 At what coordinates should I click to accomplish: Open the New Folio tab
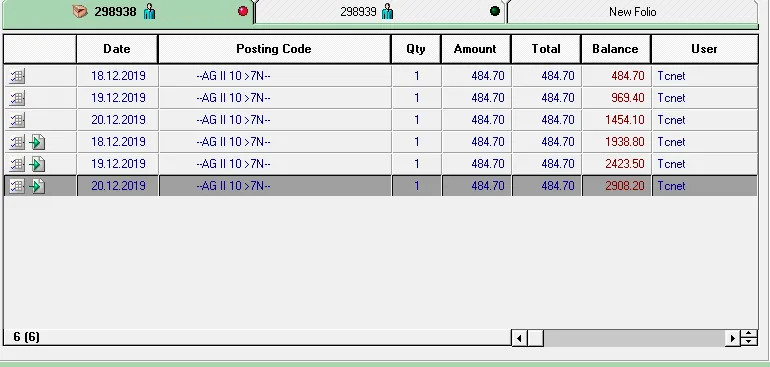click(x=632, y=12)
